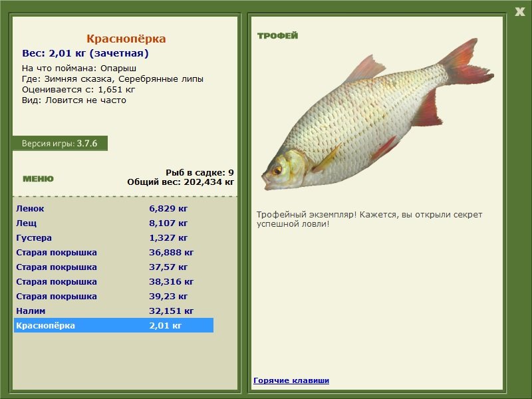This screenshot has width=532, height=399.
Task: Select Старая покрышка weighing 36,888 кг
Action: (x=113, y=252)
